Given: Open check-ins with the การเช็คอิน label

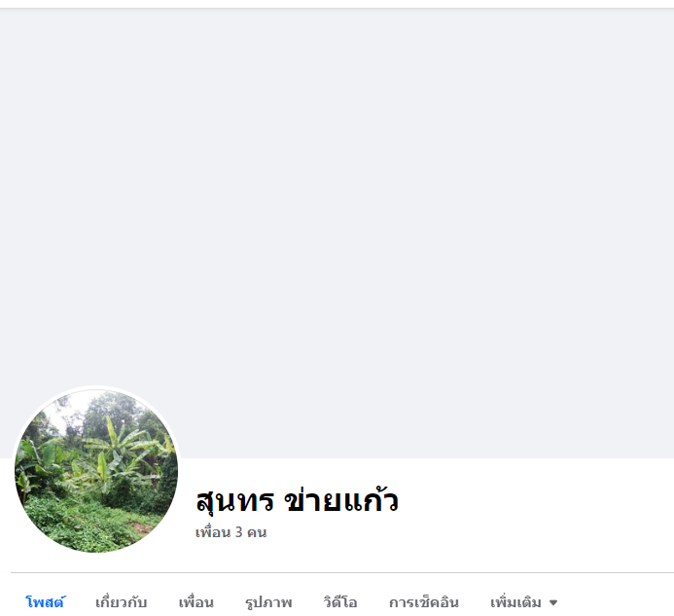Looking at the screenshot, I should 424,601.
